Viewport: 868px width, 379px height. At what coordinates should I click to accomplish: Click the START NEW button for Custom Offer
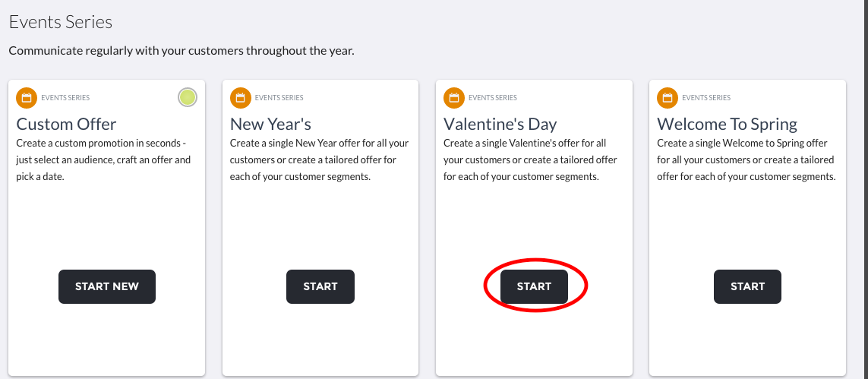tap(107, 286)
